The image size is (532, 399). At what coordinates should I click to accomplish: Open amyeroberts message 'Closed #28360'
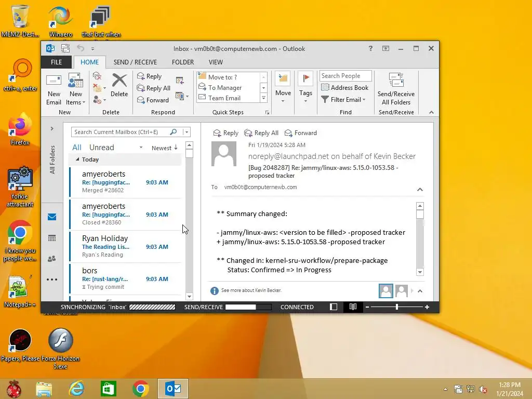[126, 214]
